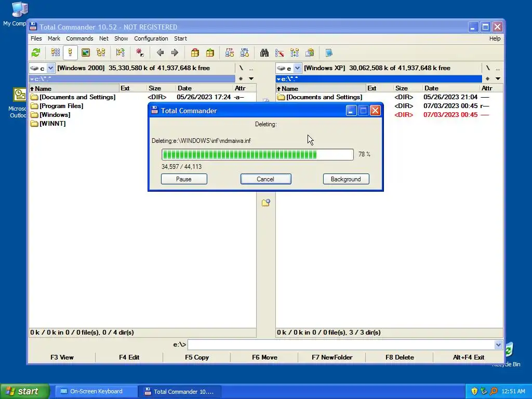Click the F8 Delete button

(x=400, y=357)
